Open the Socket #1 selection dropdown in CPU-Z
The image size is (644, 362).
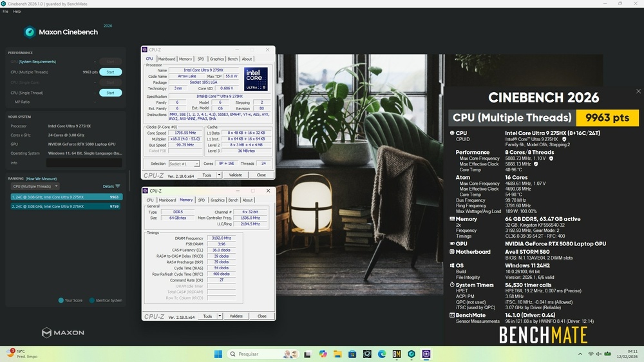(x=184, y=164)
